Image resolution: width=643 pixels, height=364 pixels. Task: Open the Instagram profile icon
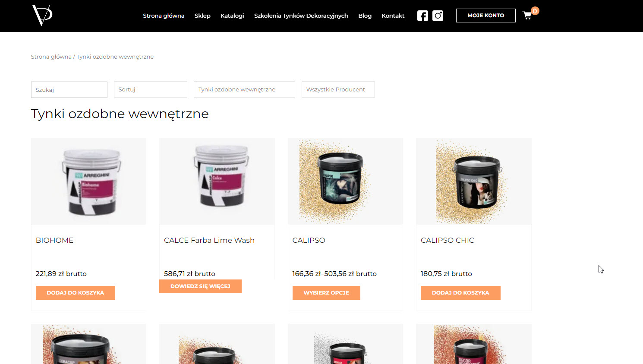coord(438,16)
